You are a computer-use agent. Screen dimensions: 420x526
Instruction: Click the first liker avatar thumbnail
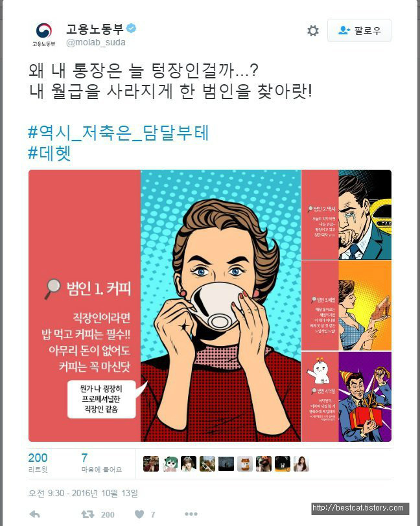(151, 464)
